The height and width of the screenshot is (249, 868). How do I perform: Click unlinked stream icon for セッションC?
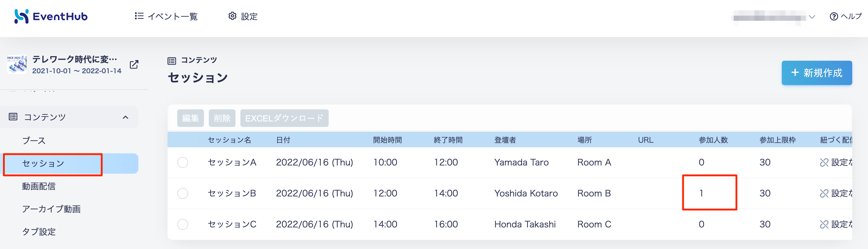tap(824, 224)
